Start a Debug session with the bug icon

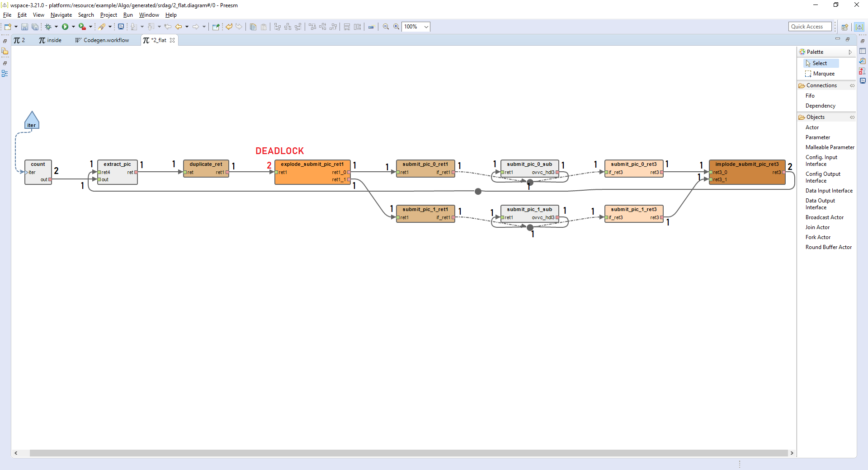click(48, 27)
